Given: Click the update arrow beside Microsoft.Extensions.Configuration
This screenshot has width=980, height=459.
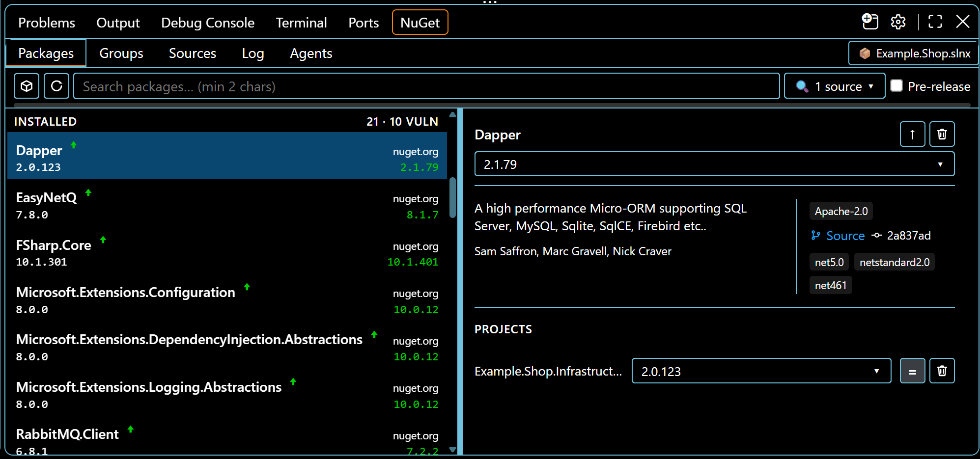Looking at the screenshot, I should tap(247, 287).
